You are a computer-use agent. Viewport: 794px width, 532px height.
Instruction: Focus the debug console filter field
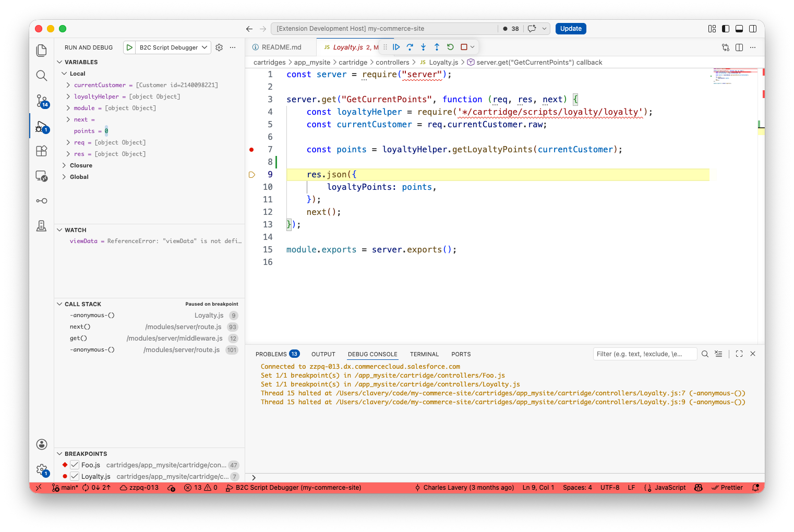click(645, 354)
